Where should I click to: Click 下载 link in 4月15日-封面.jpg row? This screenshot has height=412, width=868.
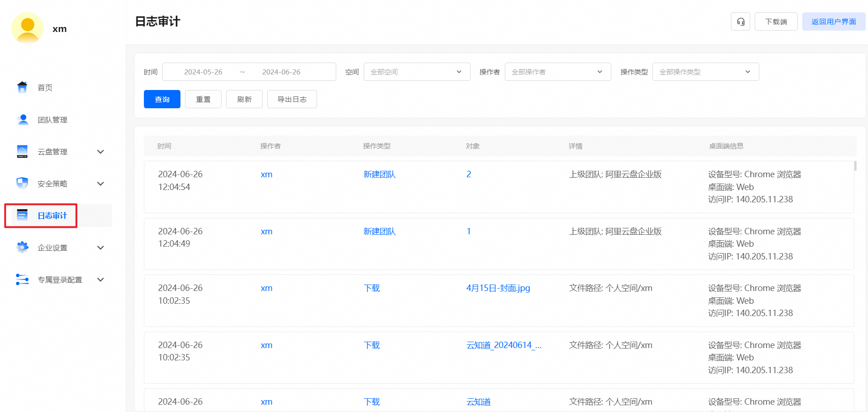(x=372, y=288)
